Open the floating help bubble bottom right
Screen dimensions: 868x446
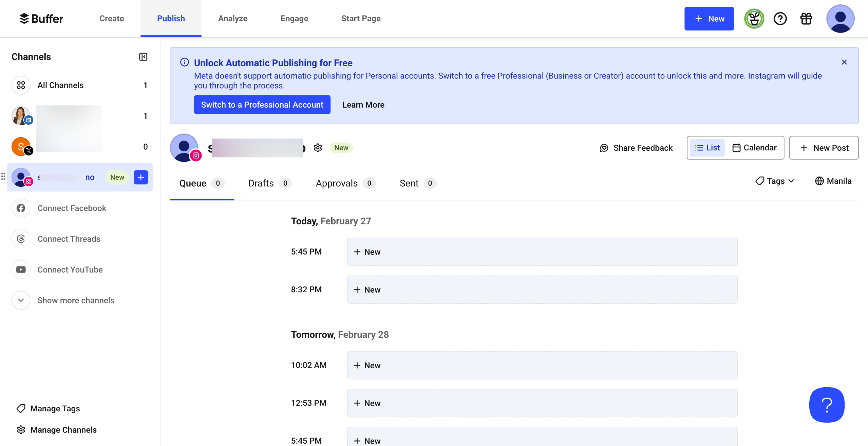pyautogui.click(x=827, y=405)
